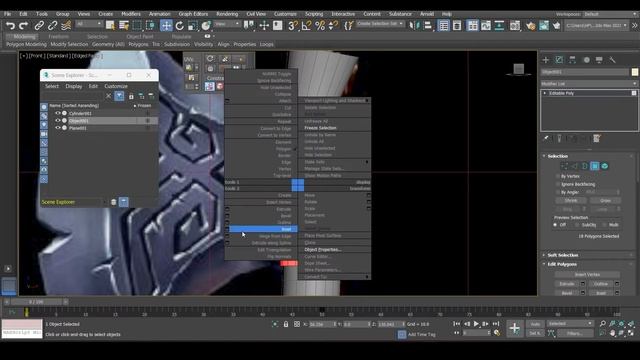The image size is (640, 360).
Task: Click Auto key button
Action: [x=535, y=324]
